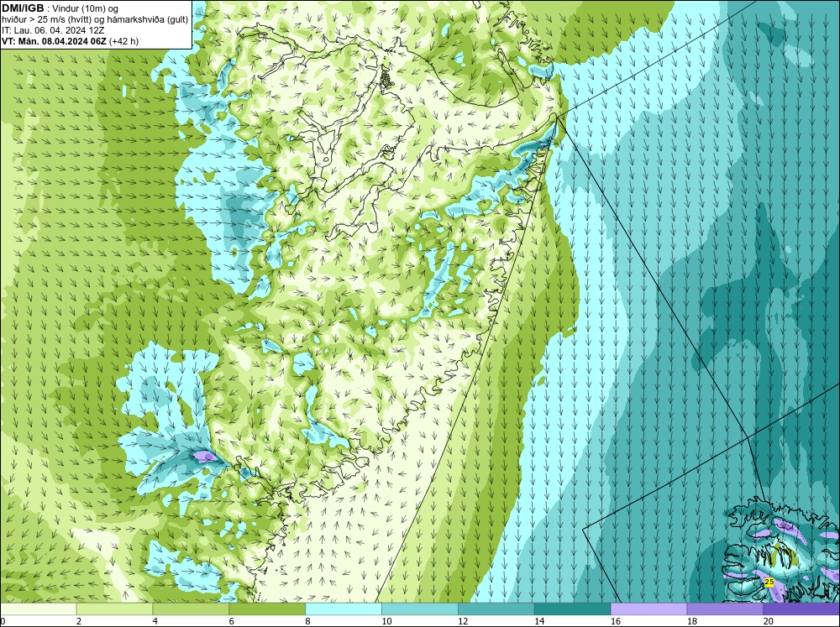840x627 pixels.
Task: Click the legend scale label '10'
Action: tap(386, 621)
